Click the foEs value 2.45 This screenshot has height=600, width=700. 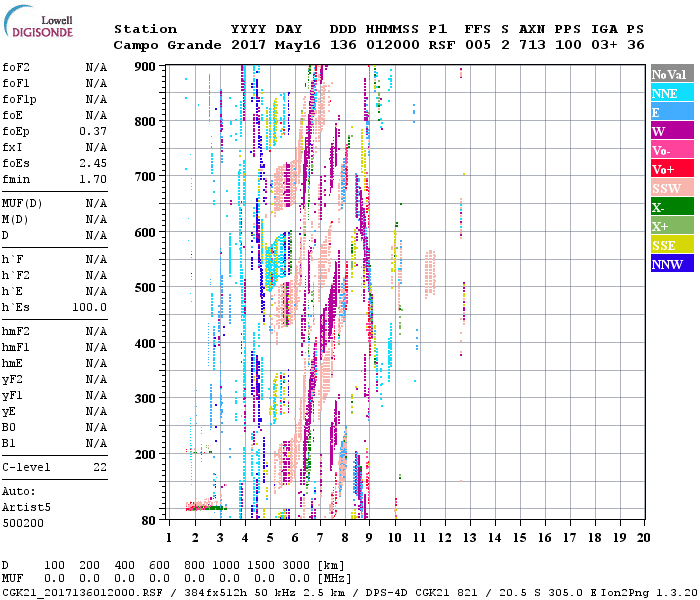(x=93, y=163)
